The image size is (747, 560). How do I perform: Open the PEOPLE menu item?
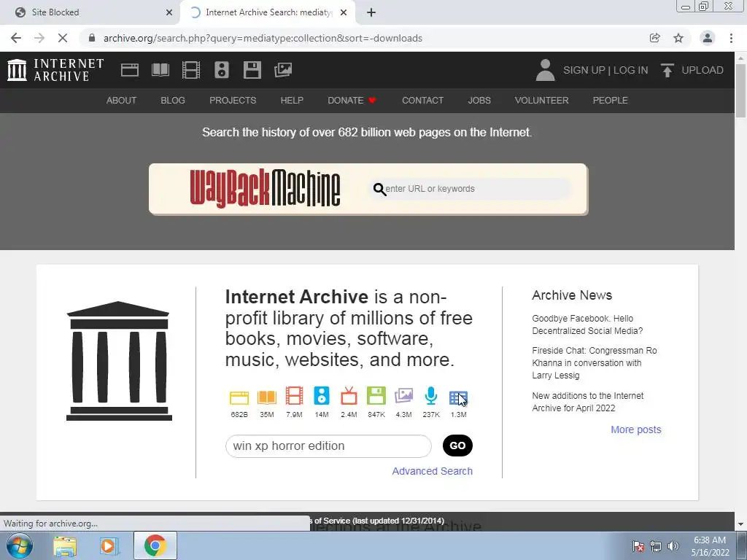pos(611,101)
